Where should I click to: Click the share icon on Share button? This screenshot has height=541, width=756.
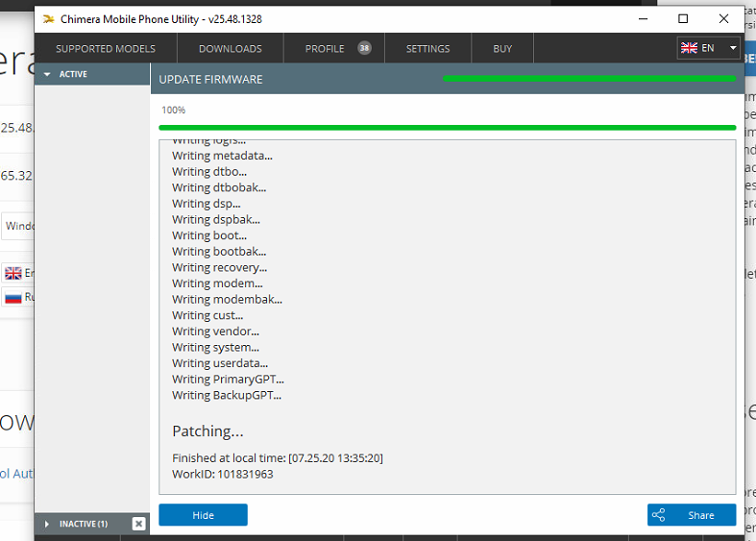pyautogui.click(x=659, y=515)
